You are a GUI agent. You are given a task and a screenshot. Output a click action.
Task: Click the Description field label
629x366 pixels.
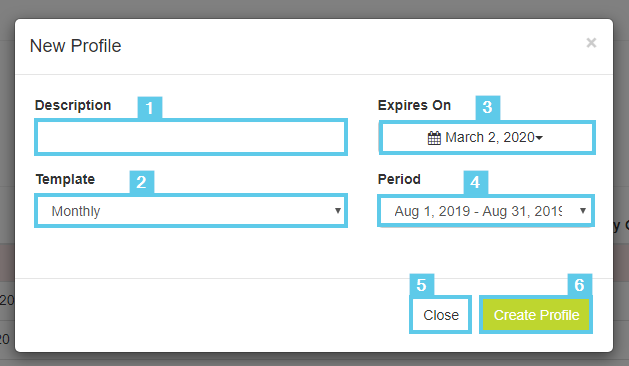click(x=73, y=105)
